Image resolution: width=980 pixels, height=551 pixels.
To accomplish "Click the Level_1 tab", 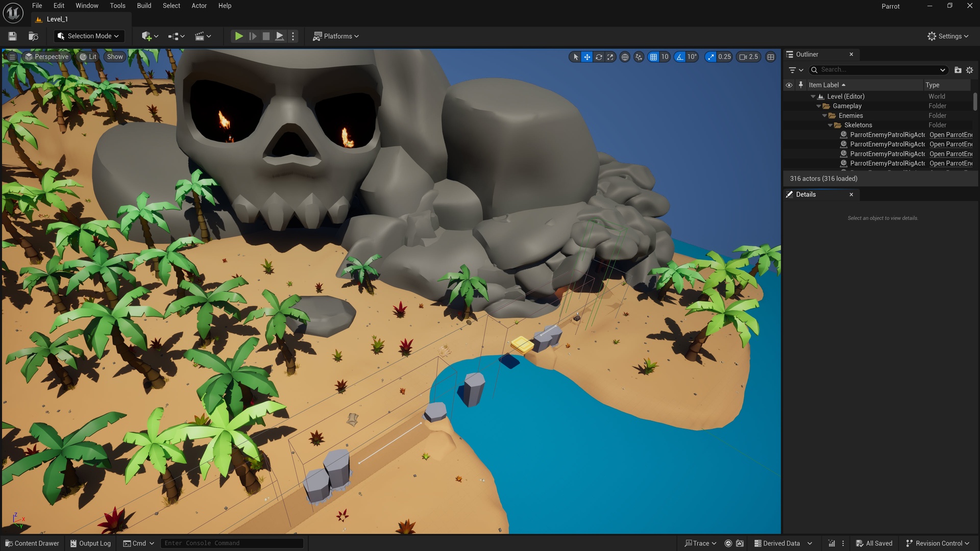I will pos(57,19).
